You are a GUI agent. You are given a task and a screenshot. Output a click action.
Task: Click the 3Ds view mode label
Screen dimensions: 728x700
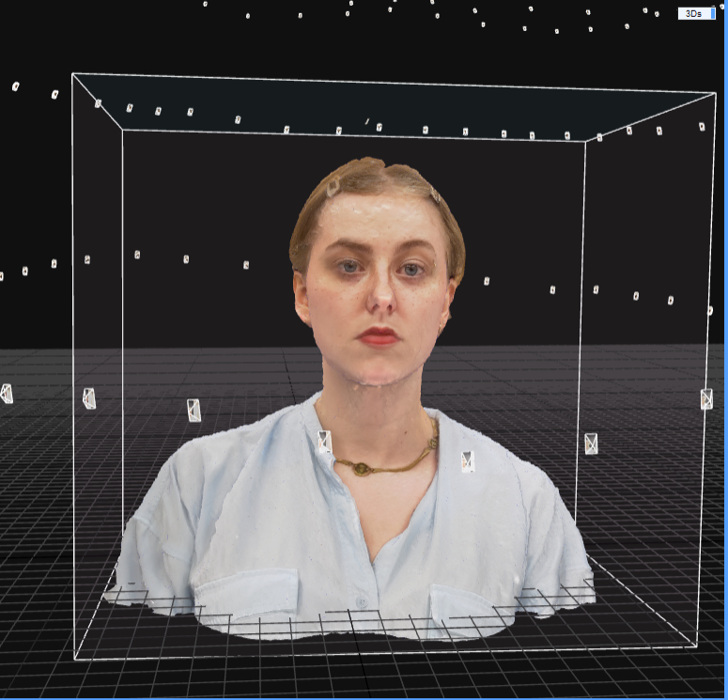(693, 14)
